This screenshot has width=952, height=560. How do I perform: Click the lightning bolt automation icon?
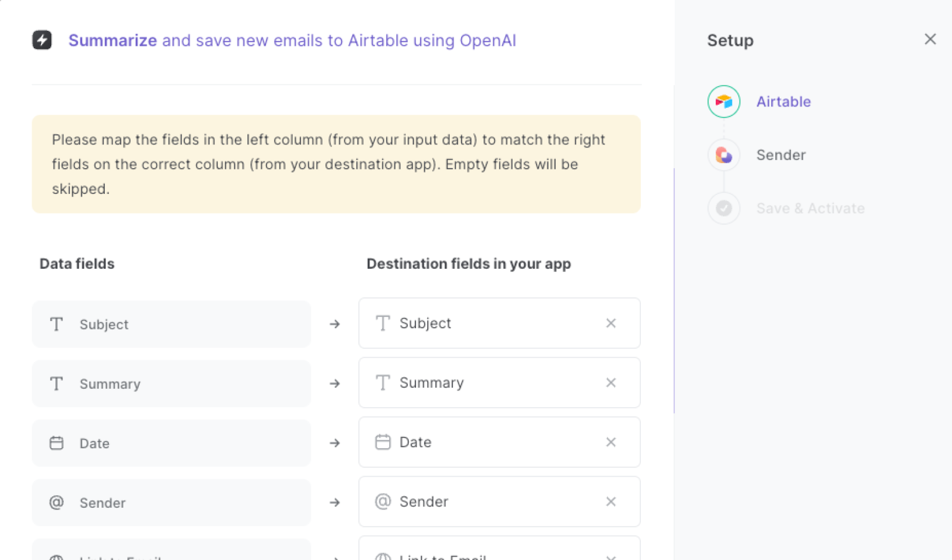[42, 40]
